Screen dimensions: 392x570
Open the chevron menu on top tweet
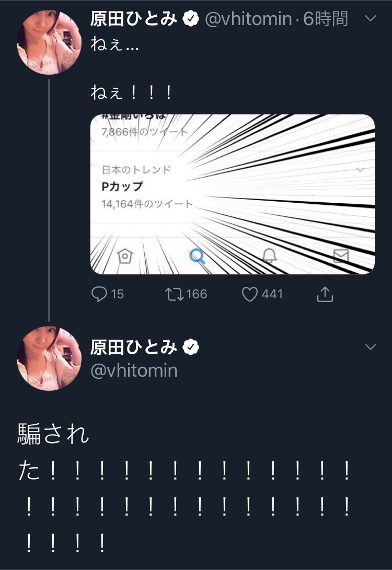coord(370,19)
